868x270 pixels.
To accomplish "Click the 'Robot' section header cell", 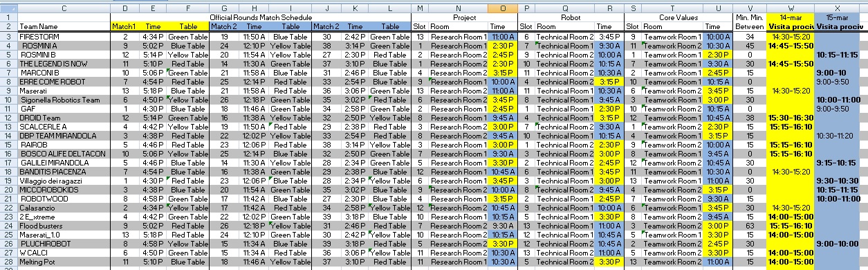I will point(571,17).
